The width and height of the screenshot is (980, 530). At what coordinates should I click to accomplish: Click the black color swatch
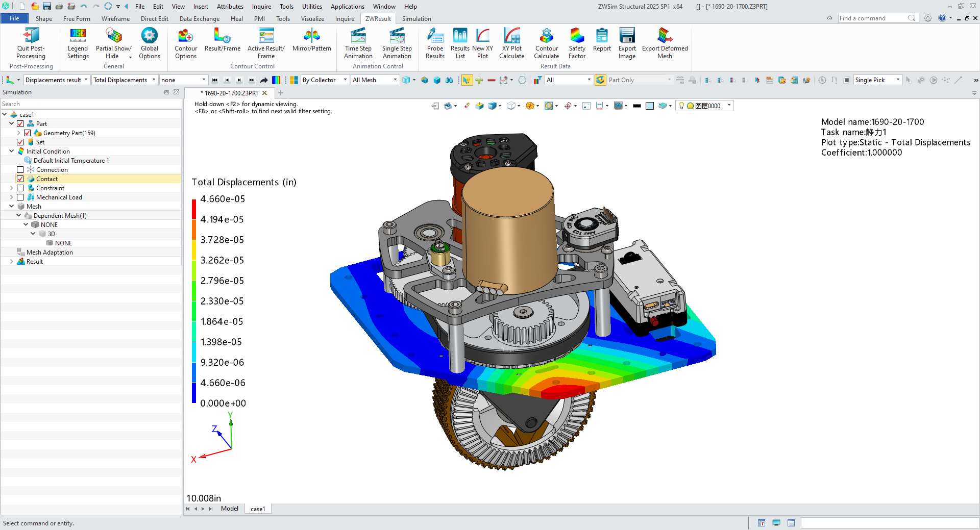click(x=637, y=106)
